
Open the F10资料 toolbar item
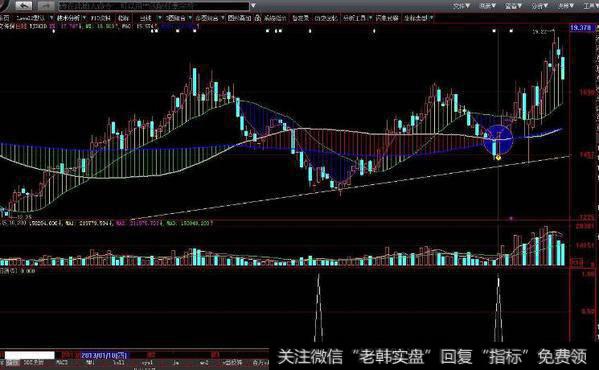click(100, 18)
